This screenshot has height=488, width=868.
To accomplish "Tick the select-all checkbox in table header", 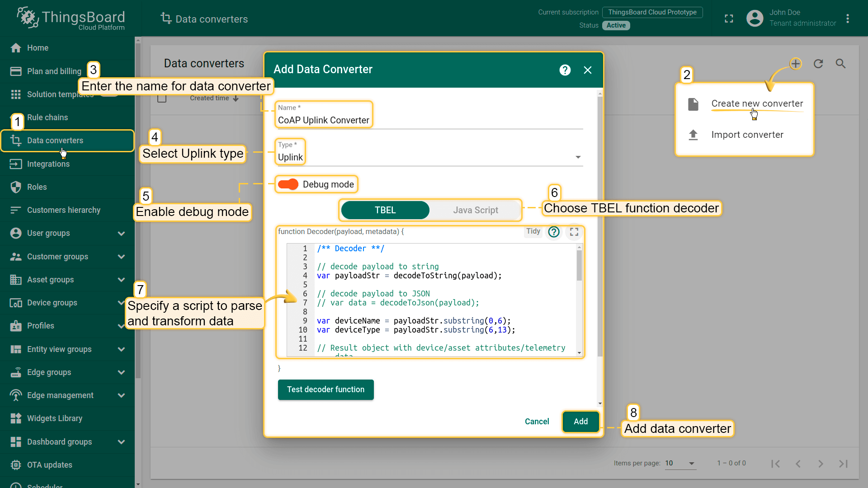I will coord(162,98).
